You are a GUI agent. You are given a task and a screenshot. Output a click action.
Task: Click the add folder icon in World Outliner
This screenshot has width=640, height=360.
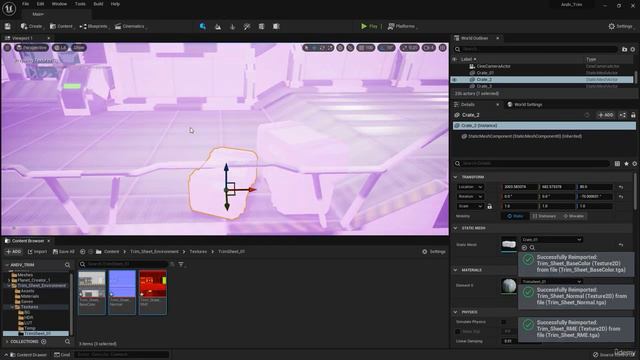(x=624, y=49)
